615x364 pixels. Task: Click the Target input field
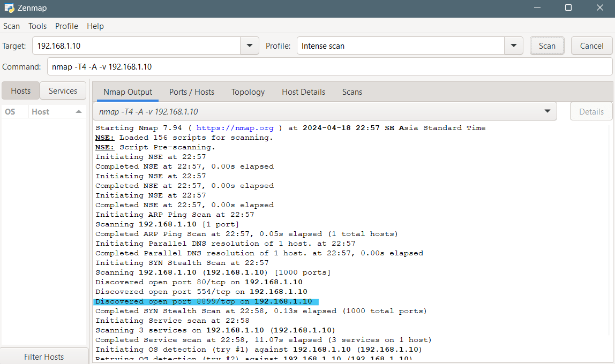click(x=136, y=46)
